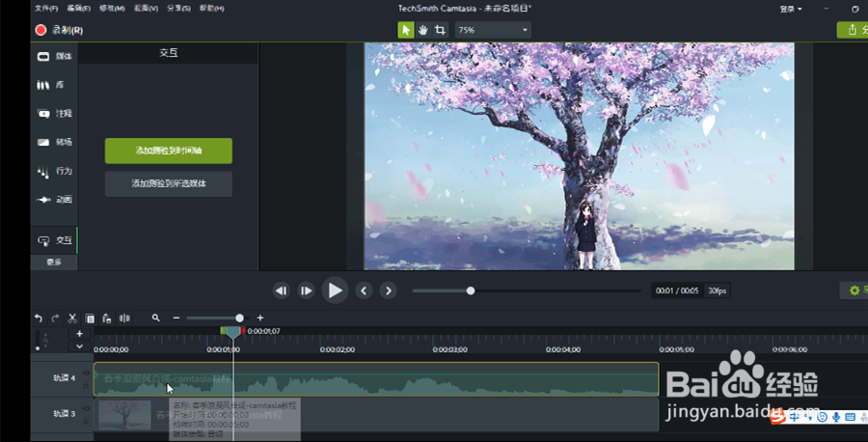Open the 行为 behaviors panel
This screenshot has width=868, height=442.
pyautogui.click(x=55, y=171)
